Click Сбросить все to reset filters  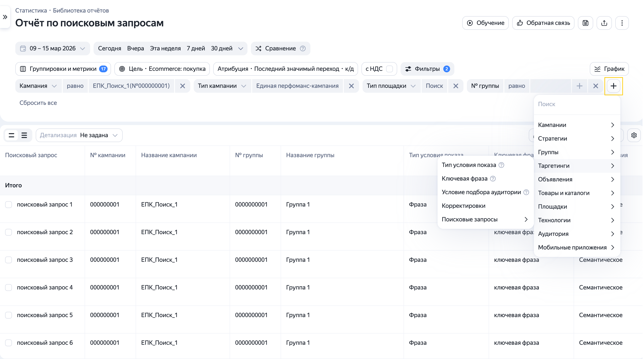38,103
